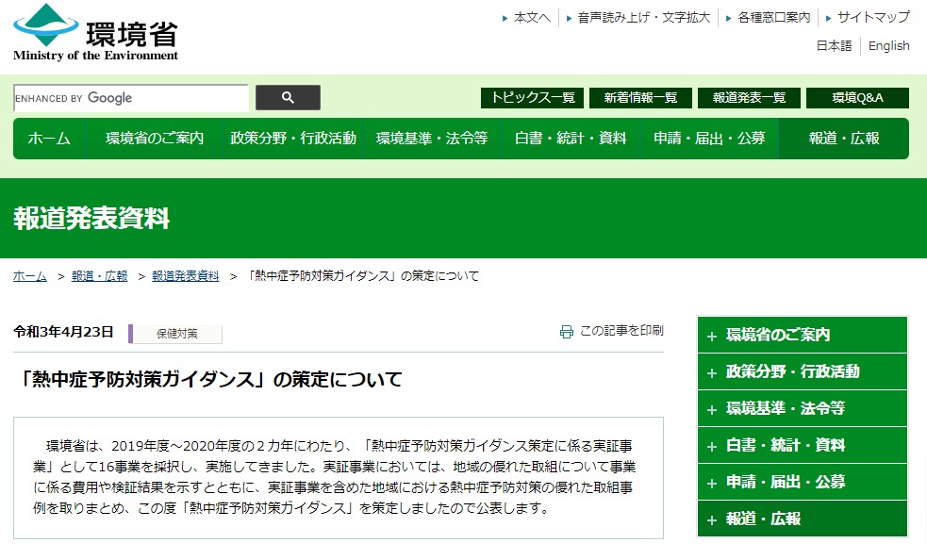Click the 報道発表資料 breadcrumb link
This screenshot has height=560, width=927.
(x=185, y=276)
